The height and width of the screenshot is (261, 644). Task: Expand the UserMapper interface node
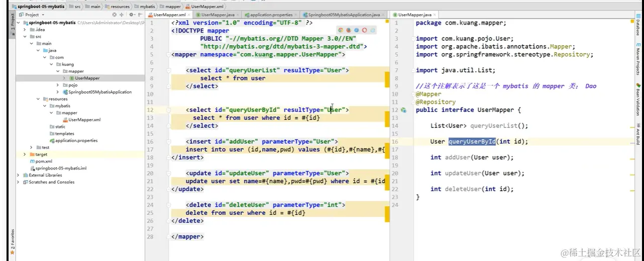(64, 78)
